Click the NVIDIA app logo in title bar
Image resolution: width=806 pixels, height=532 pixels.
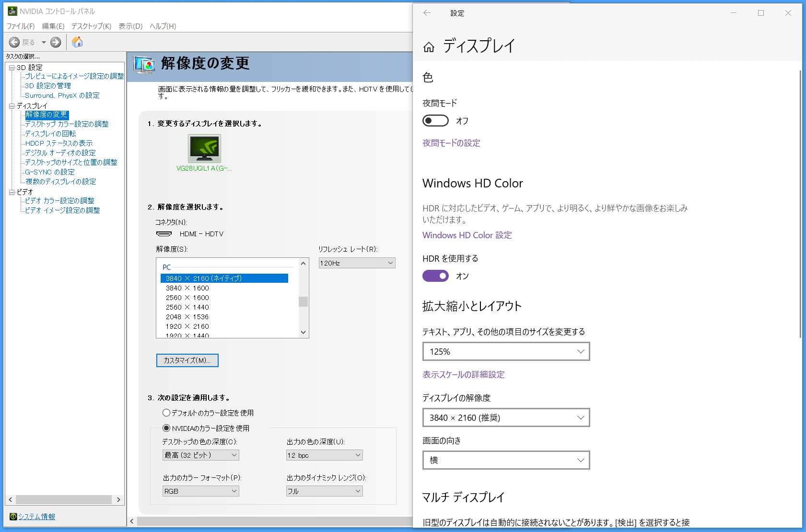coord(12,11)
